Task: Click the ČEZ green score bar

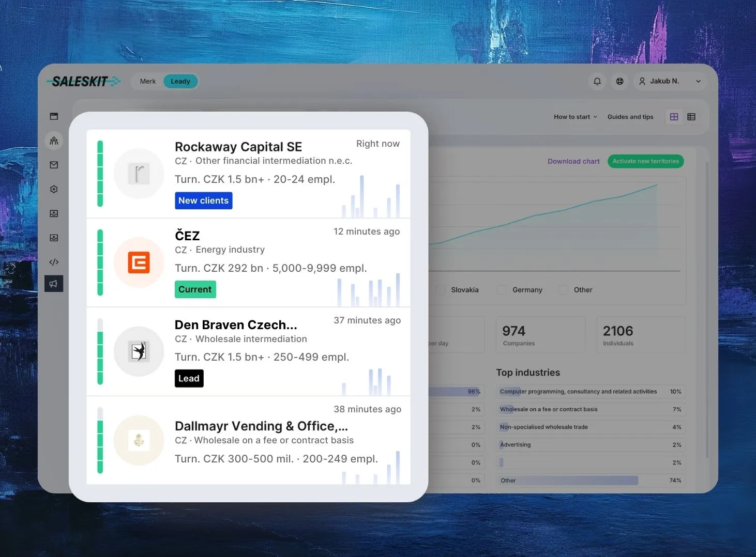Action: pyautogui.click(x=100, y=262)
